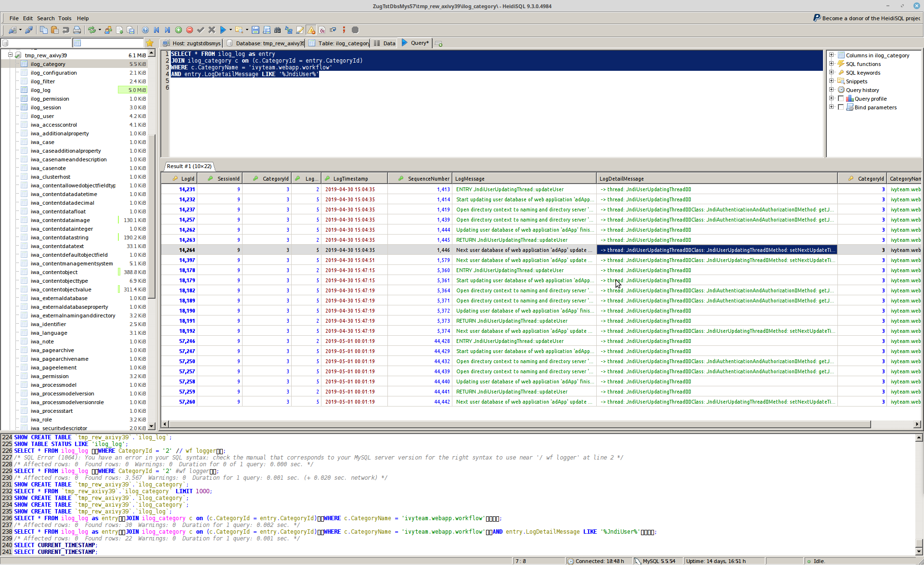924x565 pixels.
Task: Open the session manager icon
Action: click(x=12, y=30)
